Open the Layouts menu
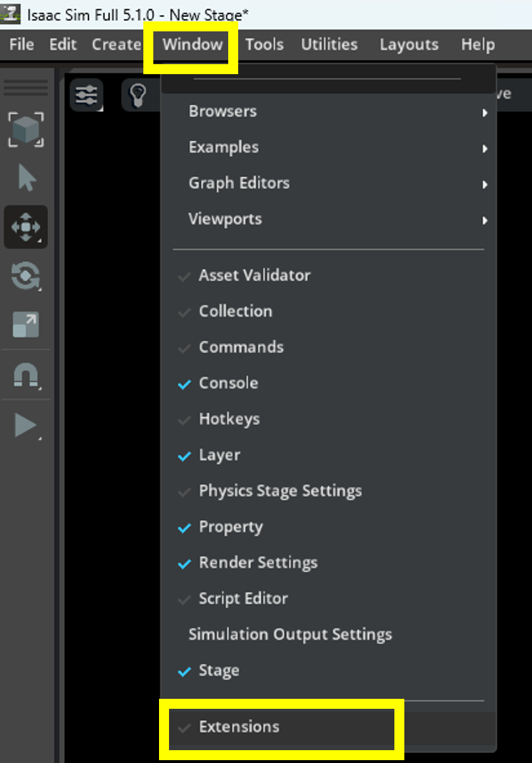 (409, 44)
